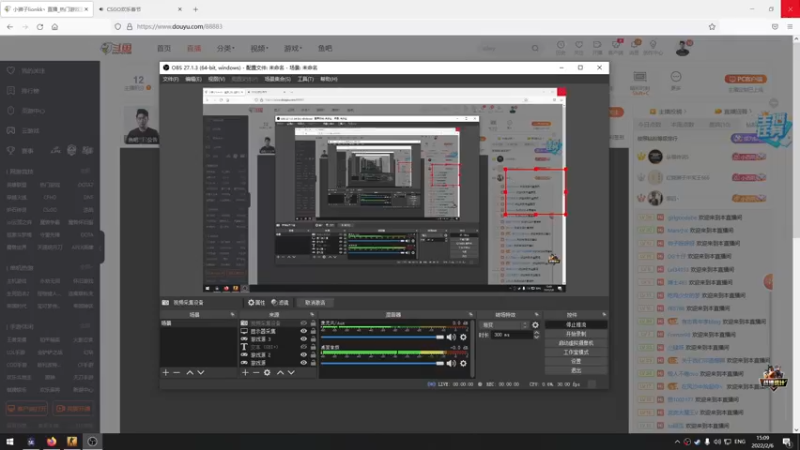Toggle visibility of the text (GDI+) source
This screenshot has height=450, width=800.
click(x=304, y=347)
